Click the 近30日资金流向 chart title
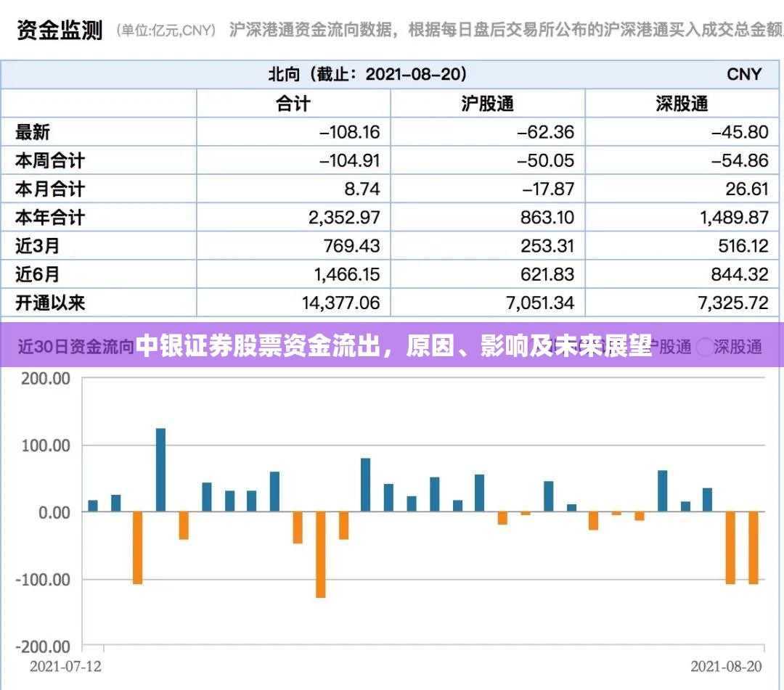This screenshot has height=690, width=784. click(x=75, y=347)
